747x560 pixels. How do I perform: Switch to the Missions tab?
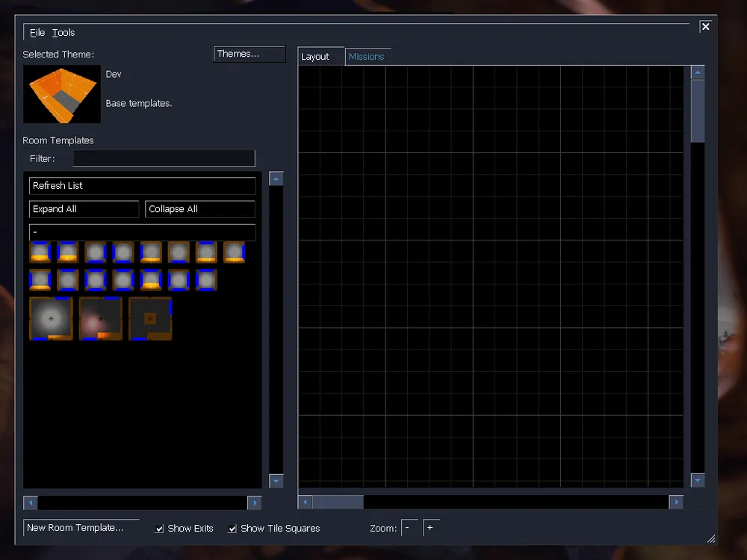click(366, 57)
